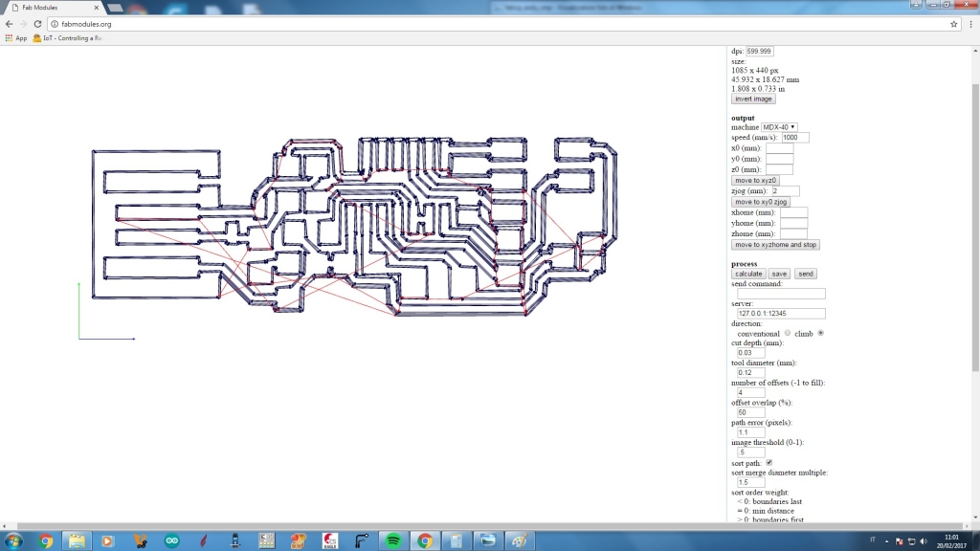
Task: Open the volume control in the system tray
Action: pos(924,541)
